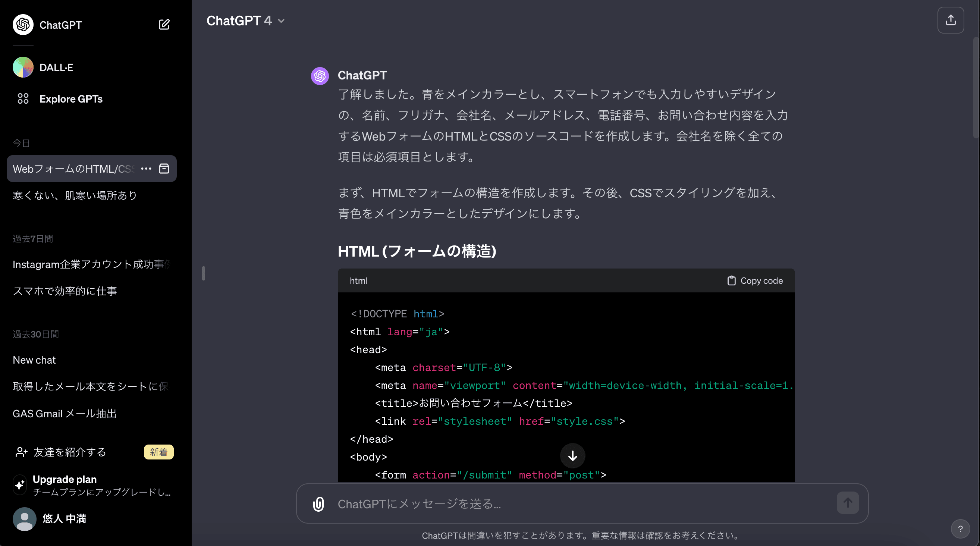
Task: Open the 悠人 中満 account menu
Action: tap(64, 519)
